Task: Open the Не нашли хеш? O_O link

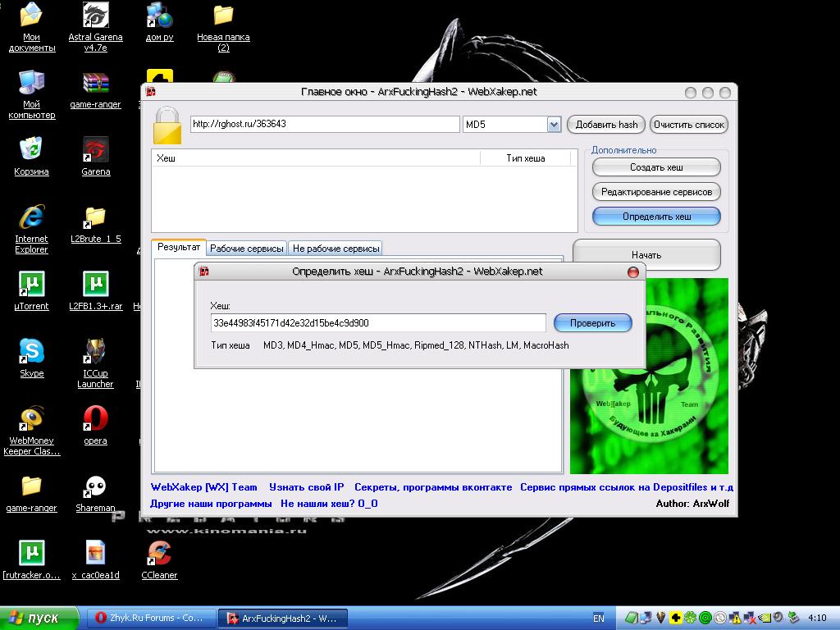Action: (329, 504)
